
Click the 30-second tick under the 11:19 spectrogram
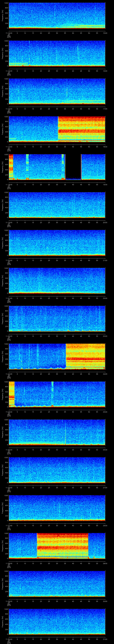pyautogui.click(x=57, y=222)
